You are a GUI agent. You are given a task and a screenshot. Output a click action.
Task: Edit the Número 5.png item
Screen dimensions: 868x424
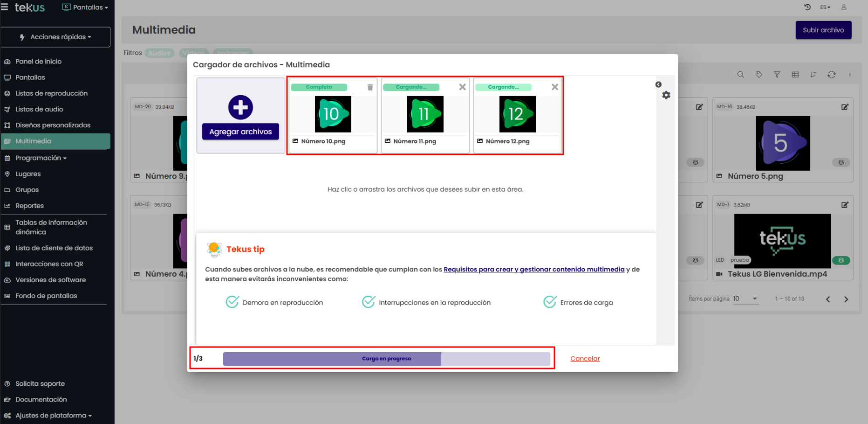845,107
